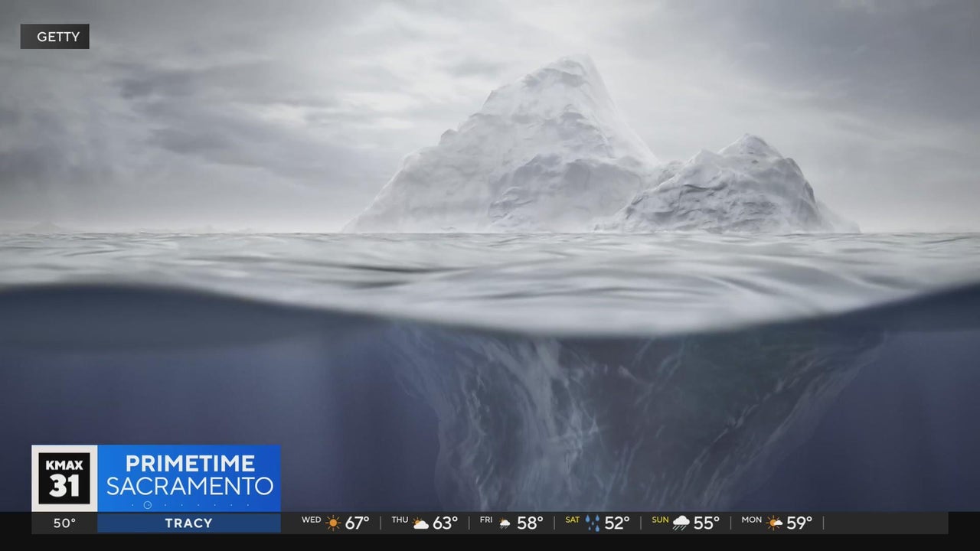Click the 58° Friday temperature

point(530,523)
